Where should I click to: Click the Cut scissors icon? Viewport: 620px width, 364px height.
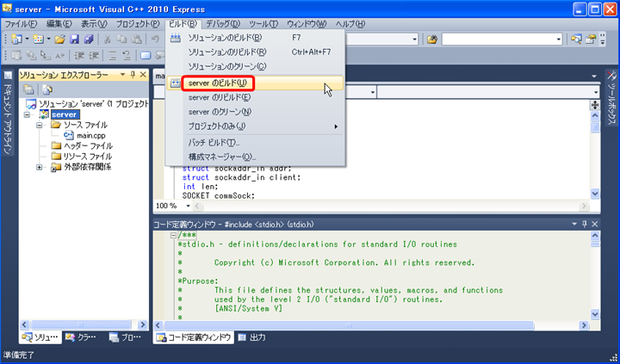tap(107, 39)
